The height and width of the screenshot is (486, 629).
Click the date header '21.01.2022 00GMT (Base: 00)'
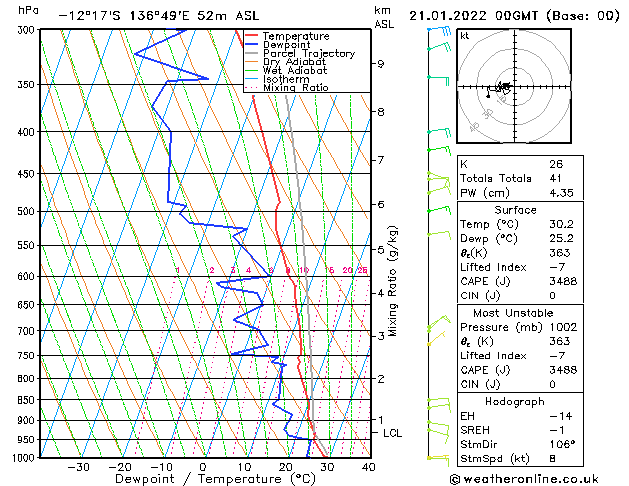tap(514, 16)
